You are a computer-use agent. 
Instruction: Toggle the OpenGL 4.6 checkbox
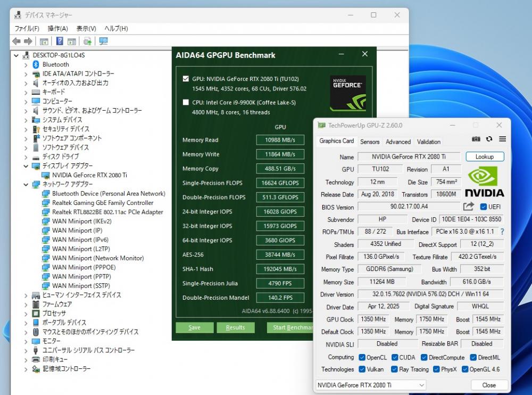(465, 369)
